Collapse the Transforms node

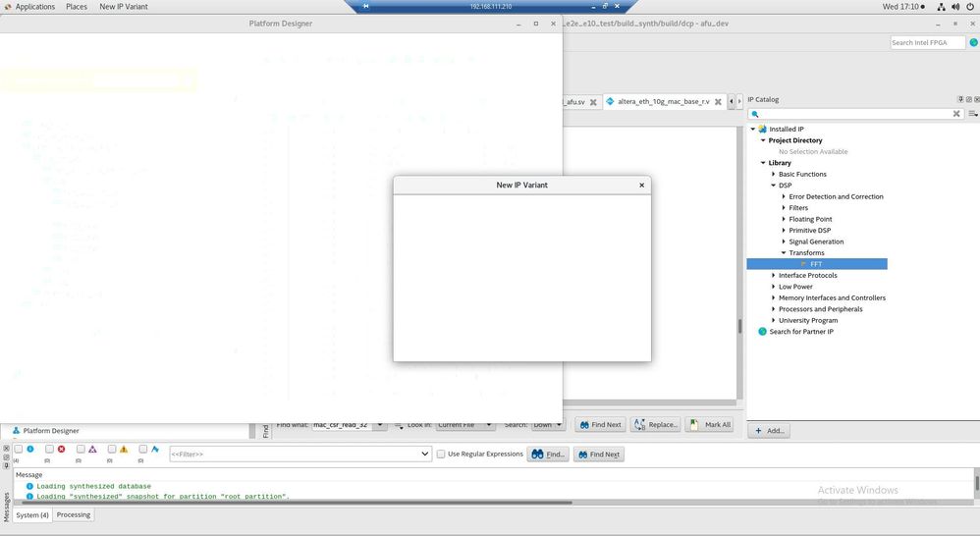point(784,253)
